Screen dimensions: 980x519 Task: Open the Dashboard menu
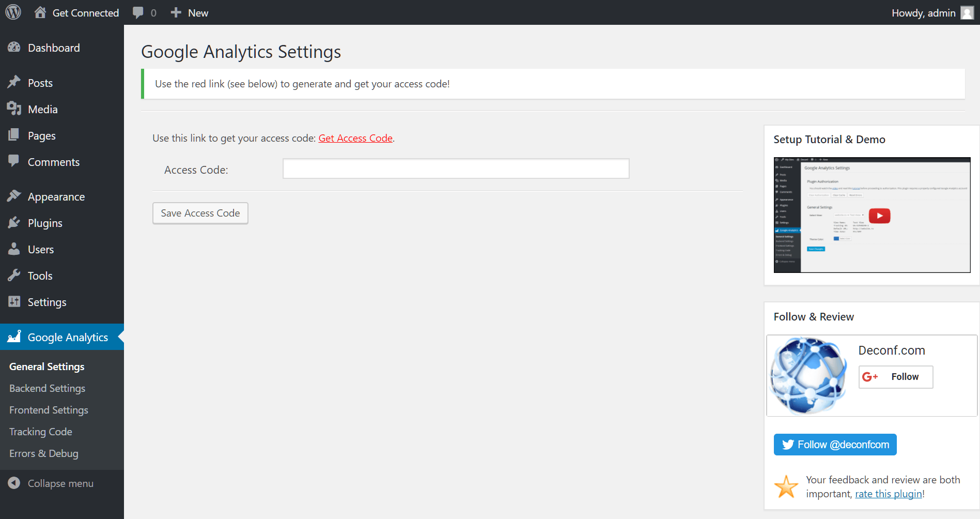[x=62, y=48]
